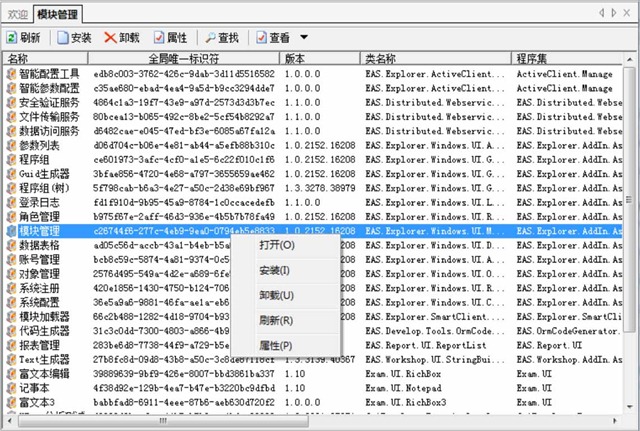Switch to the 欢迎 tab
Viewport: 640px width, 431px height.
coord(16,14)
